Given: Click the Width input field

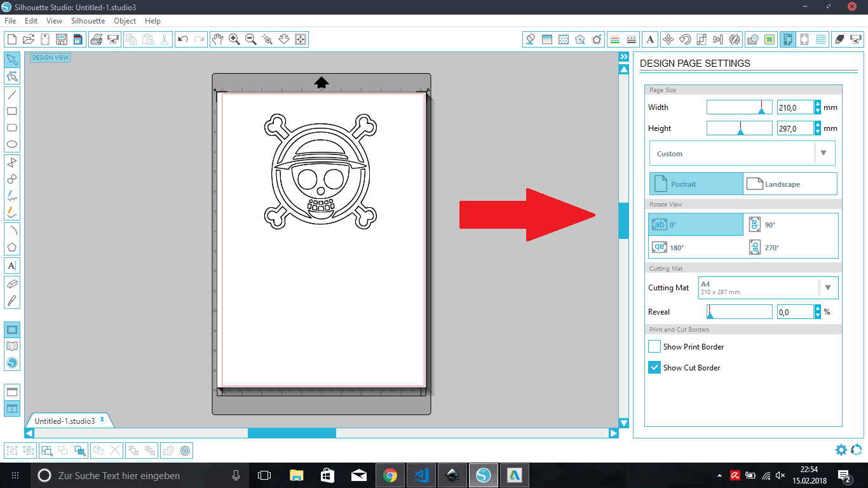Looking at the screenshot, I should (x=796, y=107).
